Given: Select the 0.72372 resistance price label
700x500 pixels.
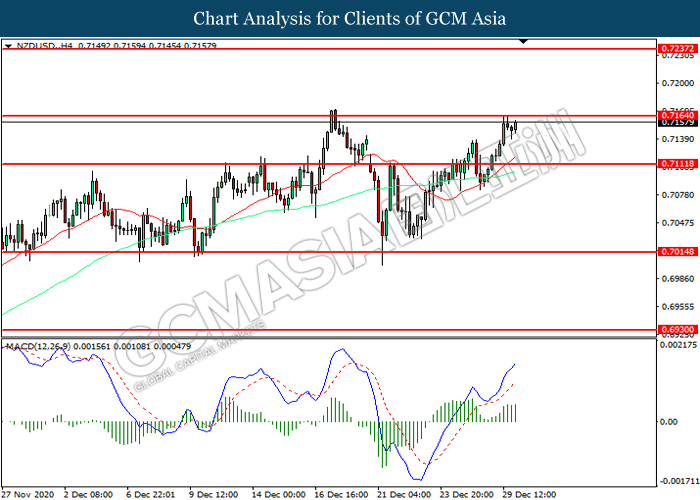Looking at the screenshot, I should (678, 48).
